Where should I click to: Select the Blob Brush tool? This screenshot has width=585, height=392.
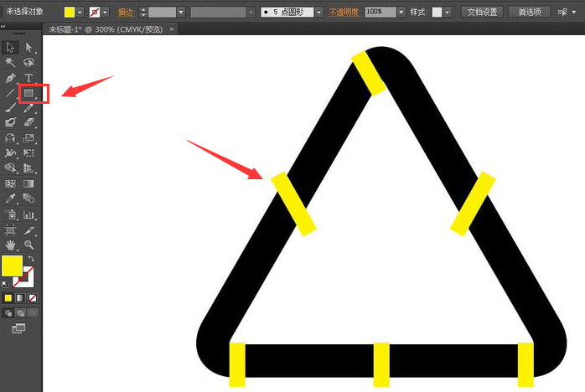pyautogui.click(x=10, y=123)
